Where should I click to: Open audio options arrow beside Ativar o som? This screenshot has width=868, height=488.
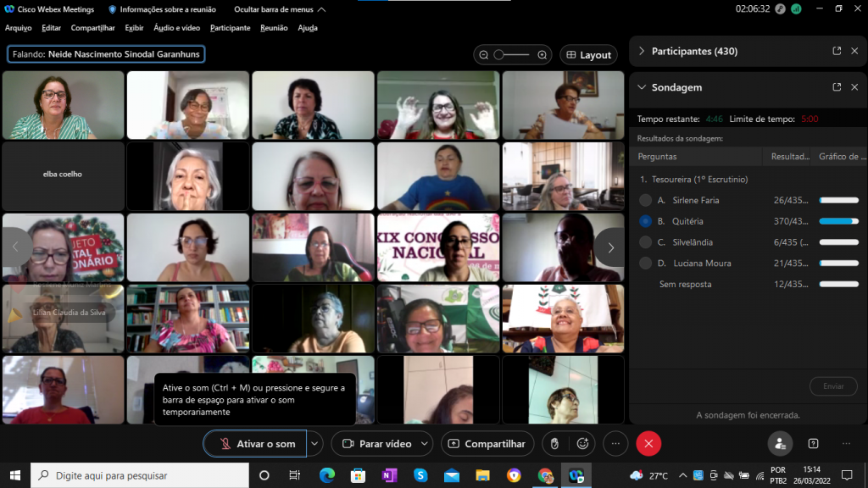pos(315,443)
